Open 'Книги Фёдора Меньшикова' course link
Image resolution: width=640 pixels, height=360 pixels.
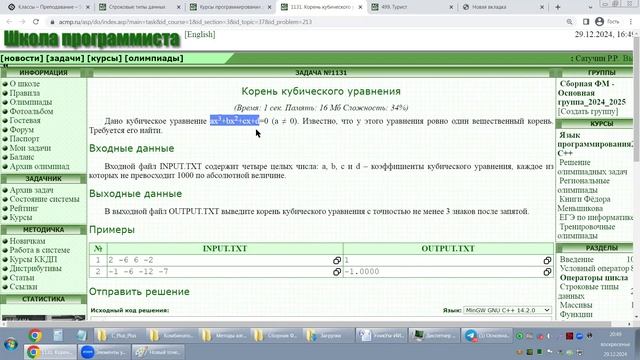pos(584,204)
